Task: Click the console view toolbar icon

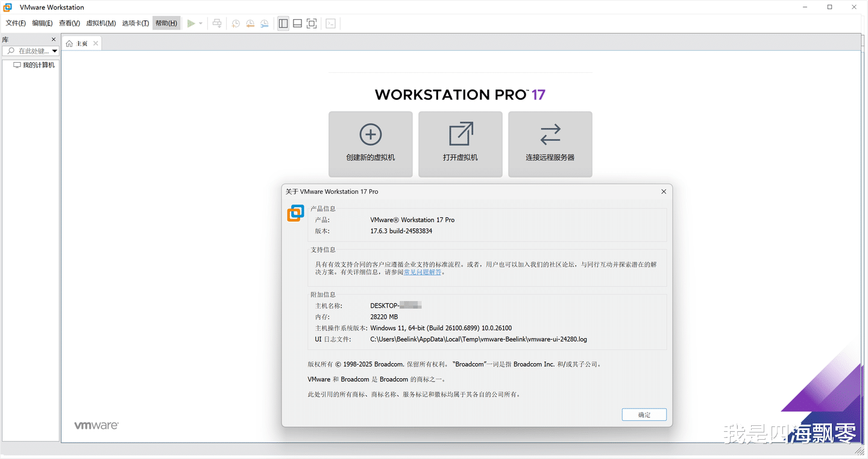Action: coord(330,23)
